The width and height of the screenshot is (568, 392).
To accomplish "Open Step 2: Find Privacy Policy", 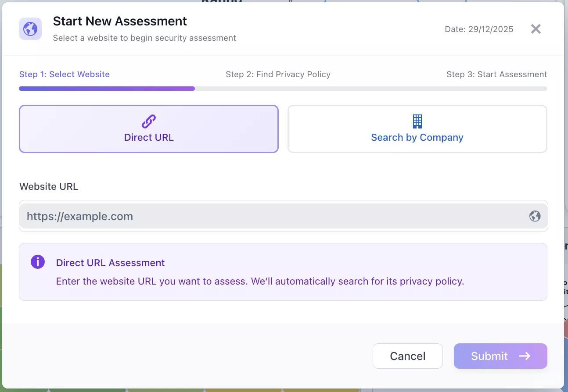I will click(278, 74).
